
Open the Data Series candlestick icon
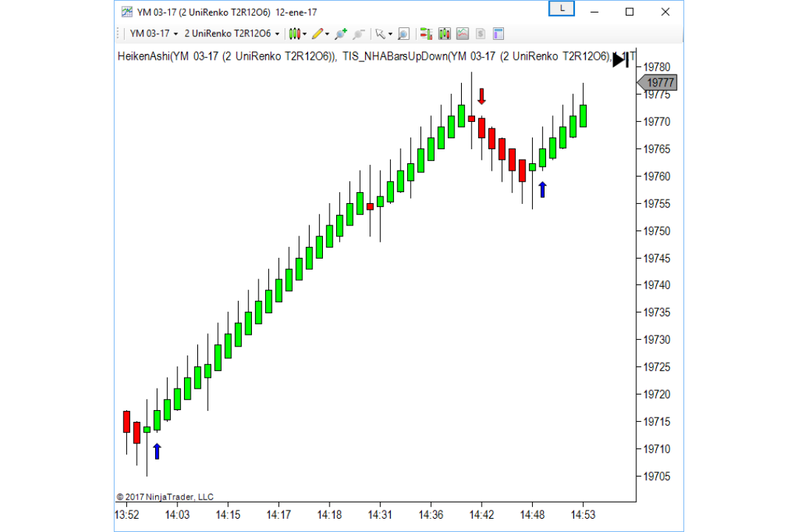[x=444, y=34]
